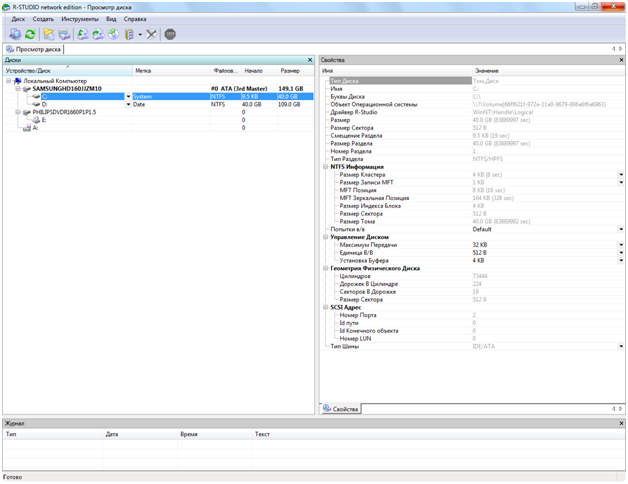Click the green Refresh toolbar icon
628x484 pixels.
pyautogui.click(x=30, y=34)
